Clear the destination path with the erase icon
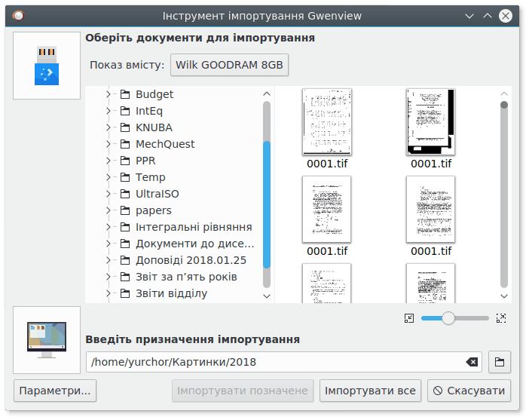Screen dimensions: 529x420 pyautogui.click(x=472, y=362)
